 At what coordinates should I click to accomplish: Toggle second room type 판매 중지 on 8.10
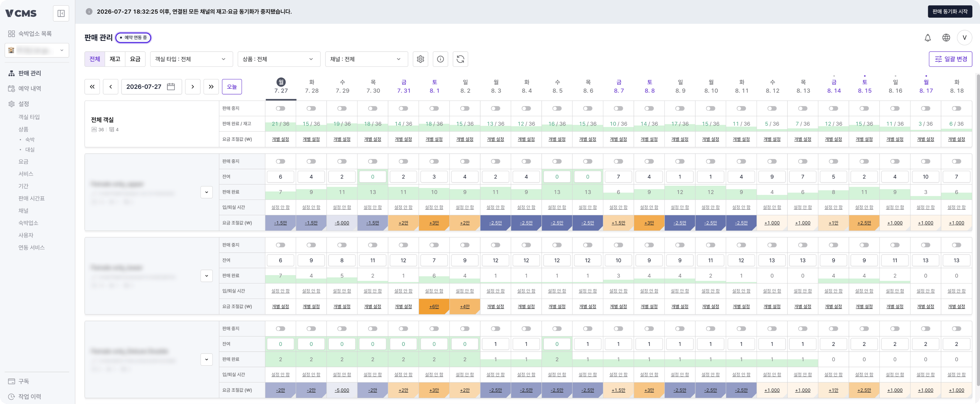[711, 245]
